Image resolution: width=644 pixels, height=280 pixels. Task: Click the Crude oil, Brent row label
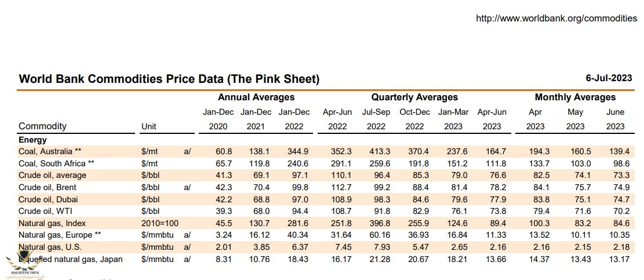coord(48,187)
